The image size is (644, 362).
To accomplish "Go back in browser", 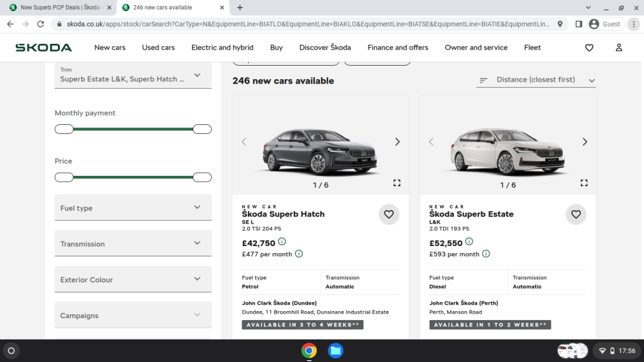I will pos(10,24).
